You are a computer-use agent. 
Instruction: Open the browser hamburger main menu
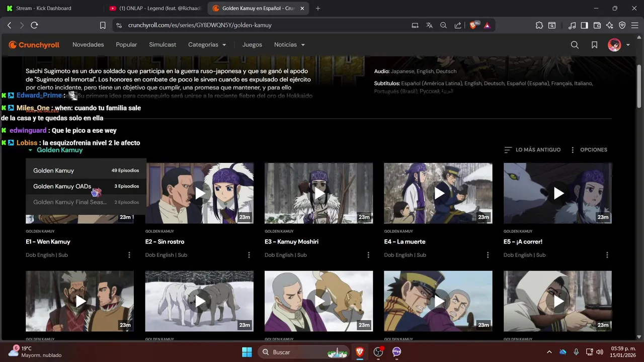point(635,25)
